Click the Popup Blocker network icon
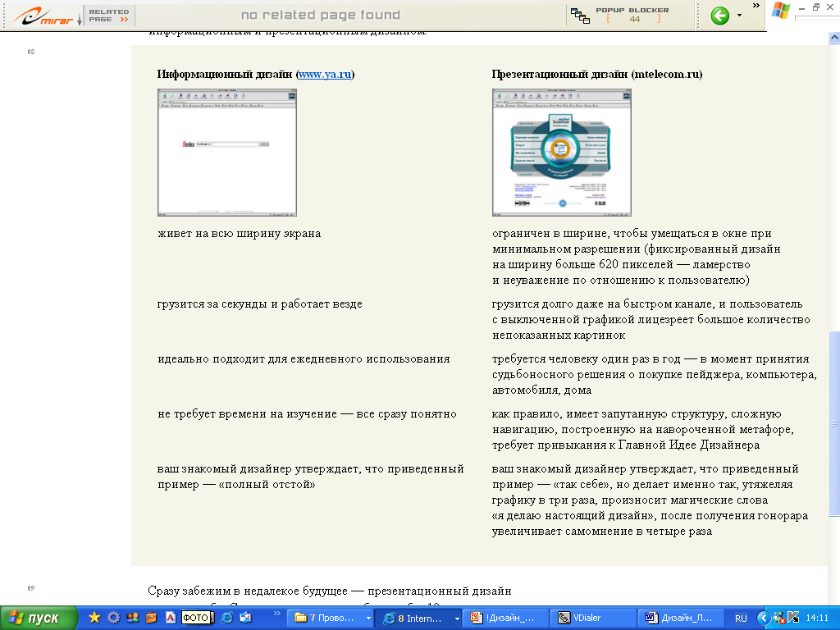Screen dimensions: 840x630 click(x=580, y=16)
